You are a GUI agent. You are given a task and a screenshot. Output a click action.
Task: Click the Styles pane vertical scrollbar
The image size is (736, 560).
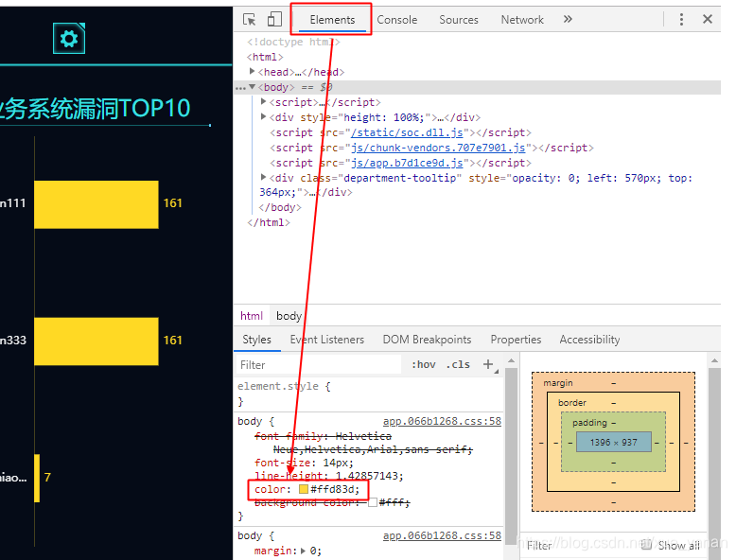coord(511,455)
